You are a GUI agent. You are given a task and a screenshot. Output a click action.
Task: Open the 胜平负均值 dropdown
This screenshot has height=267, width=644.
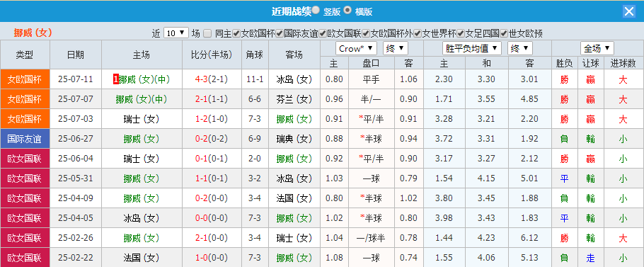tap(472, 48)
